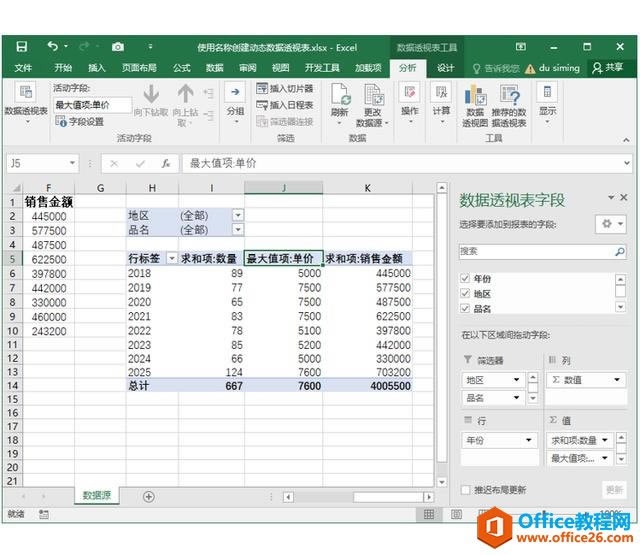
Task: Collapse the ribbon with the chevron
Action: coord(626,140)
